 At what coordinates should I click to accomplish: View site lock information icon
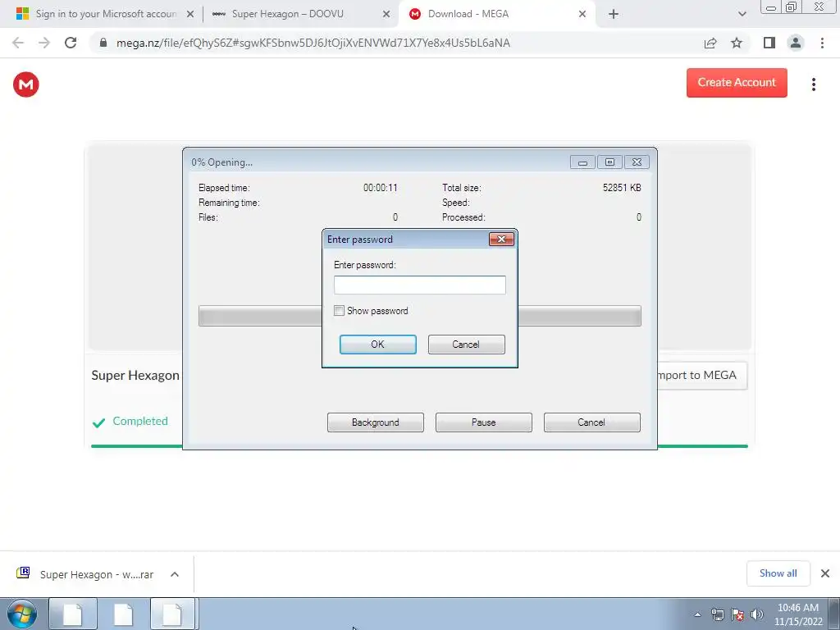coord(103,43)
